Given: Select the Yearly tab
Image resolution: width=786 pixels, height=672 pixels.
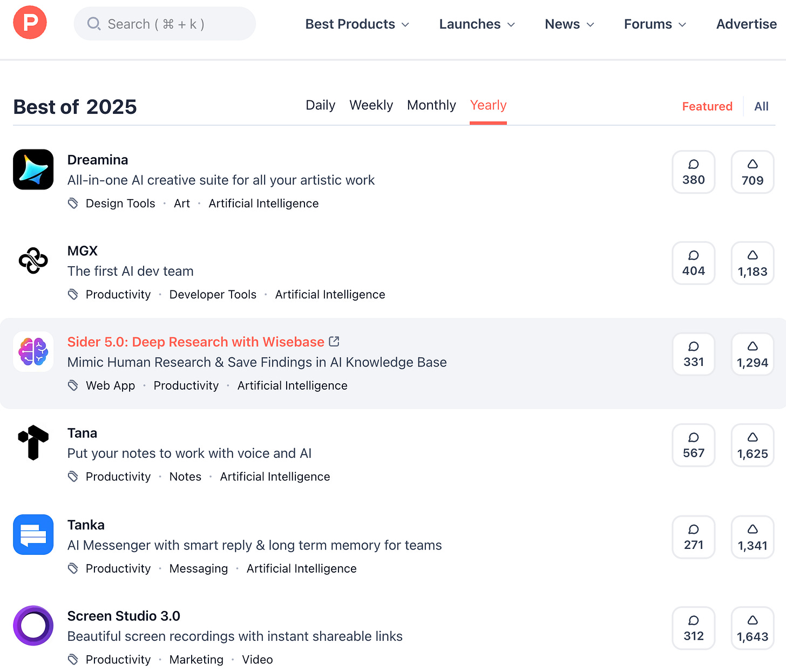Looking at the screenshot, I should [488, 105].
